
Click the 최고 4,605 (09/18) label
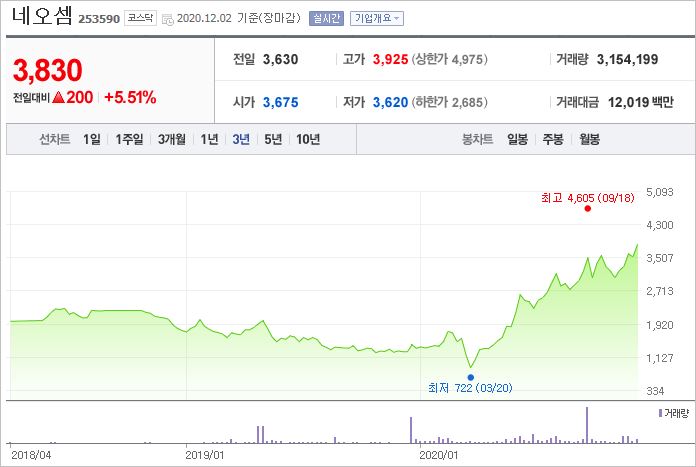tap(588, 198)
